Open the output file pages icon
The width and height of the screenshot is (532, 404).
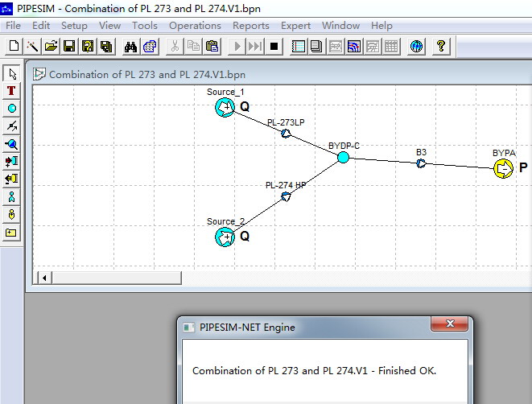coord(316,46)
